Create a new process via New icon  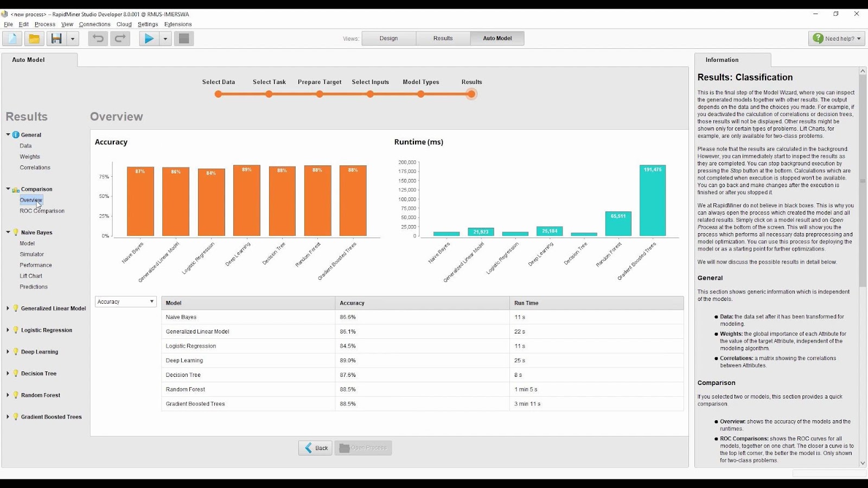coord(11,38)
